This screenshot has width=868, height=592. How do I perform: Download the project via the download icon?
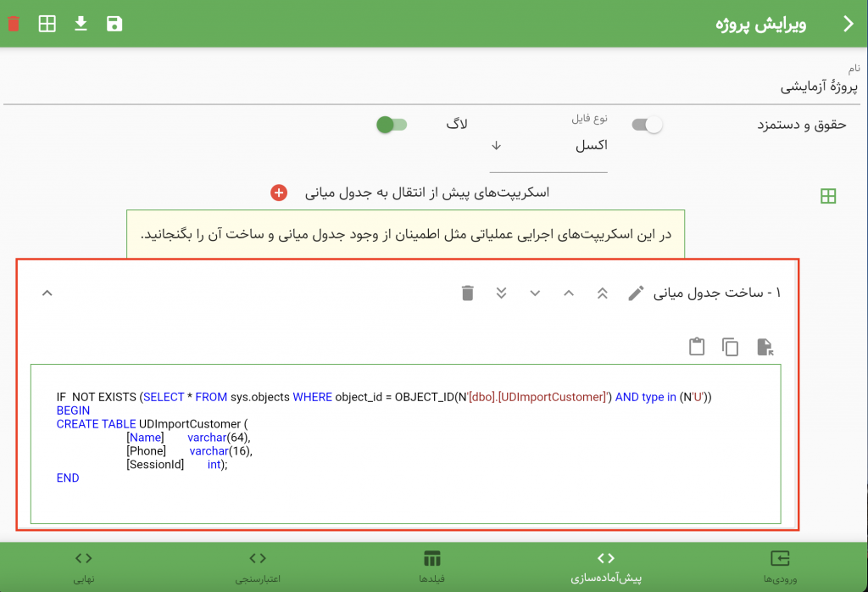[81, 23]
